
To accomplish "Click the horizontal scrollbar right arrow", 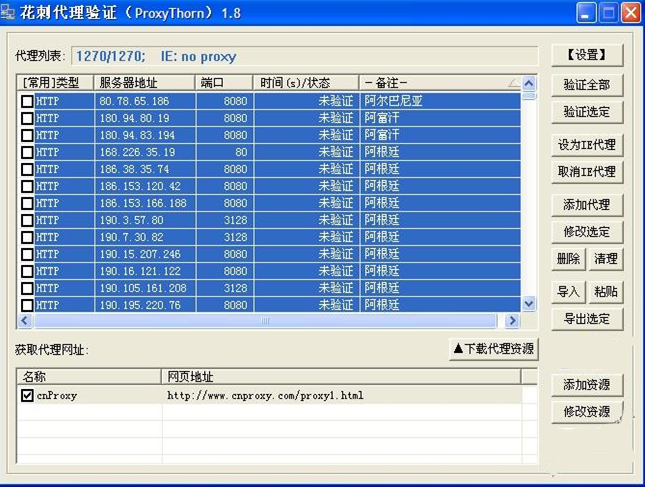I will coord(511,321).
